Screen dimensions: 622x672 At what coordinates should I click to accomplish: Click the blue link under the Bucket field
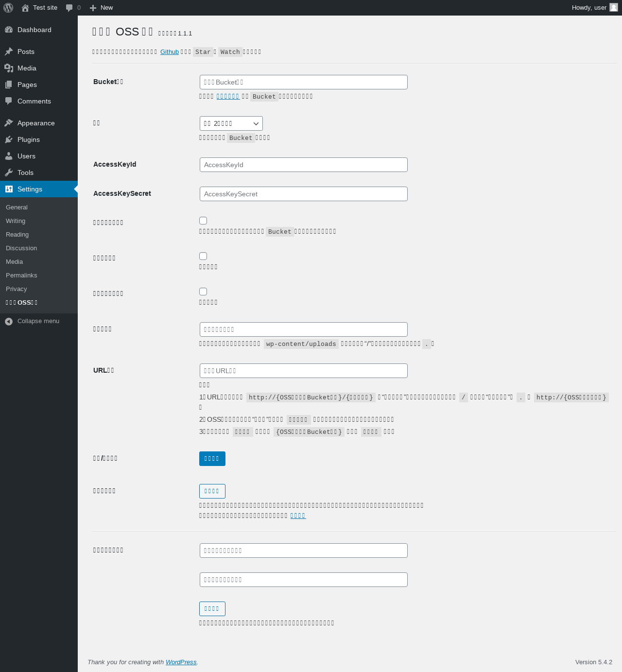(x=228, y=96)
